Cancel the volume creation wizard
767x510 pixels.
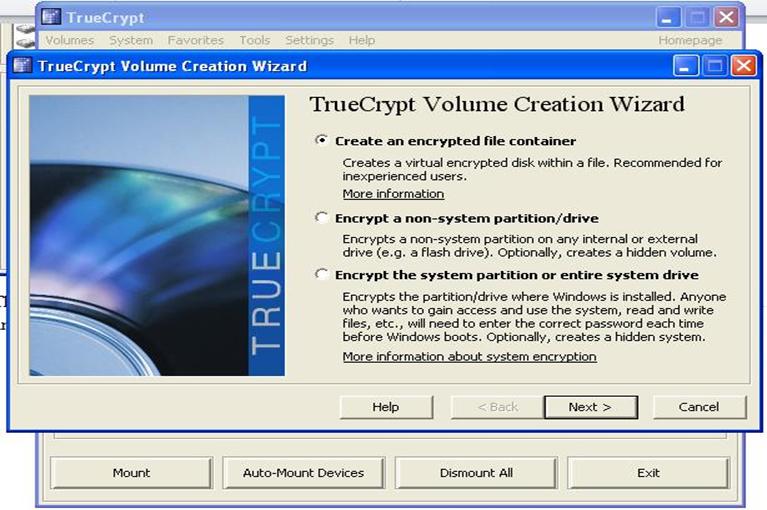click(x=699, y=407)
